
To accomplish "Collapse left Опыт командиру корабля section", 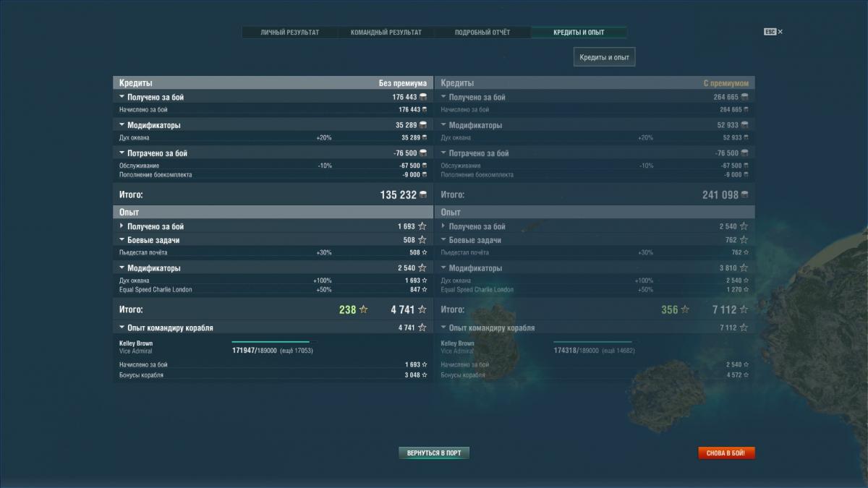I will 122,328.
